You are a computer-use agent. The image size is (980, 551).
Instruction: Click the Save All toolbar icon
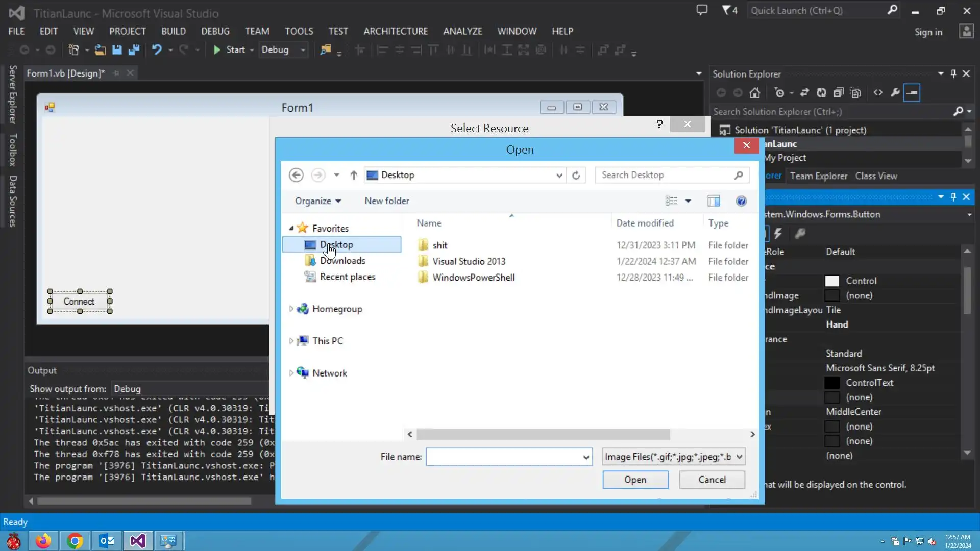coord(134,50)
